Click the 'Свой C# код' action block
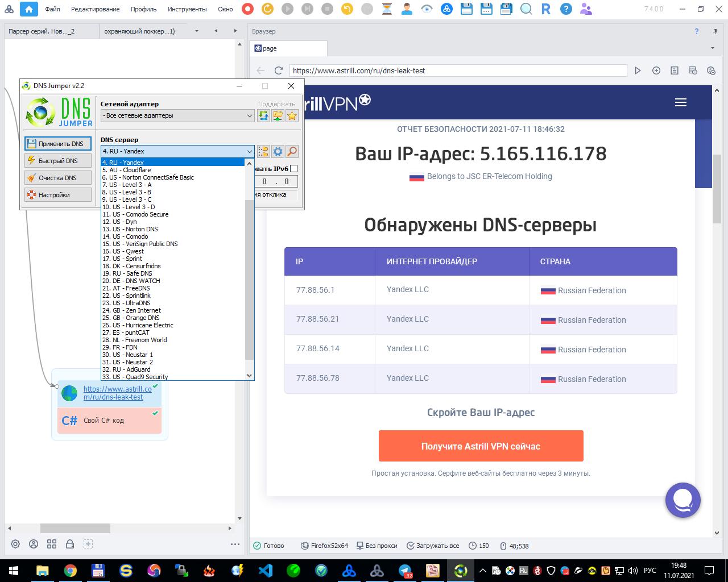Image resolution: width=728 pixels, height=582 pixels. click(x=109, y=421)
